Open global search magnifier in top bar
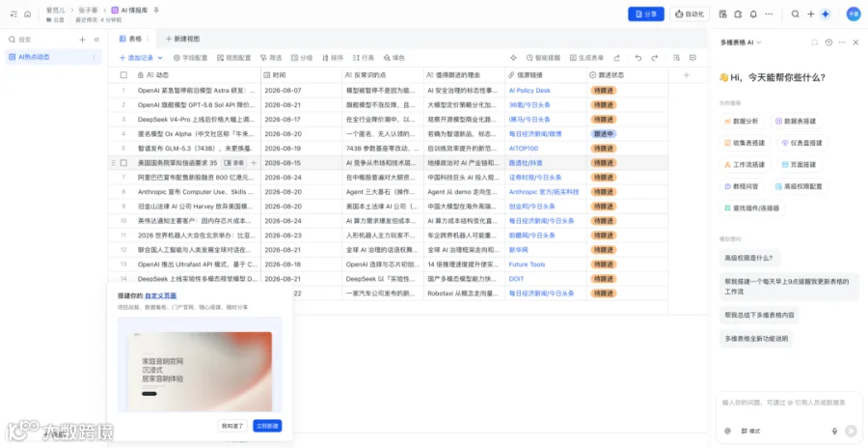The height and width of the screenshot is (448, 868). 796,14
